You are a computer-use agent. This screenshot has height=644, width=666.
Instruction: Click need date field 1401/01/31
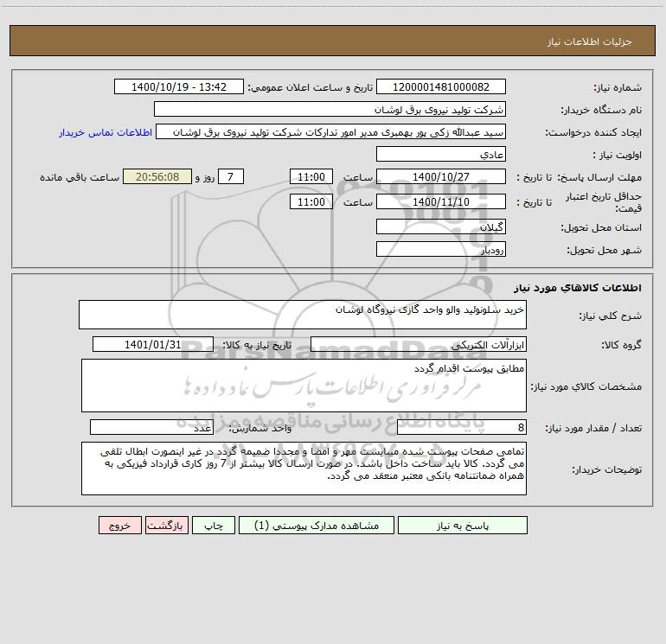(153, 344)
